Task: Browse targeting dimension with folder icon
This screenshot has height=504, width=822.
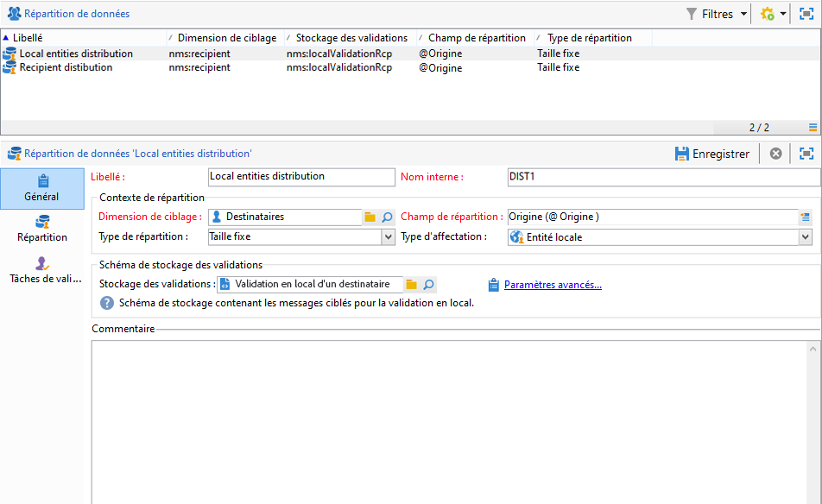Action: [x=370, y=217]
